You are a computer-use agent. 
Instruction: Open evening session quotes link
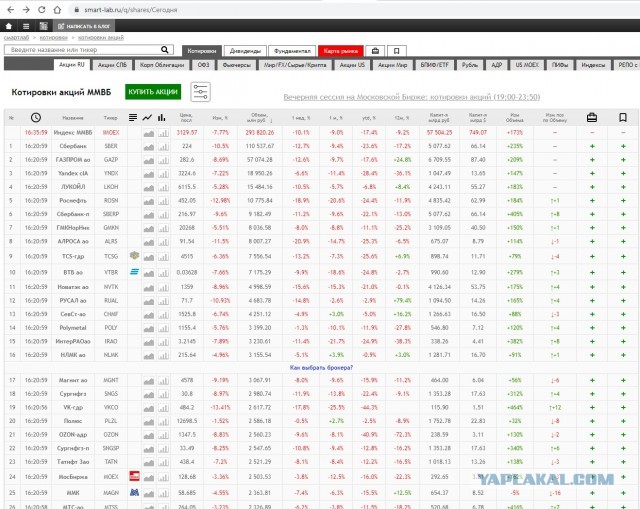point(412,97)
